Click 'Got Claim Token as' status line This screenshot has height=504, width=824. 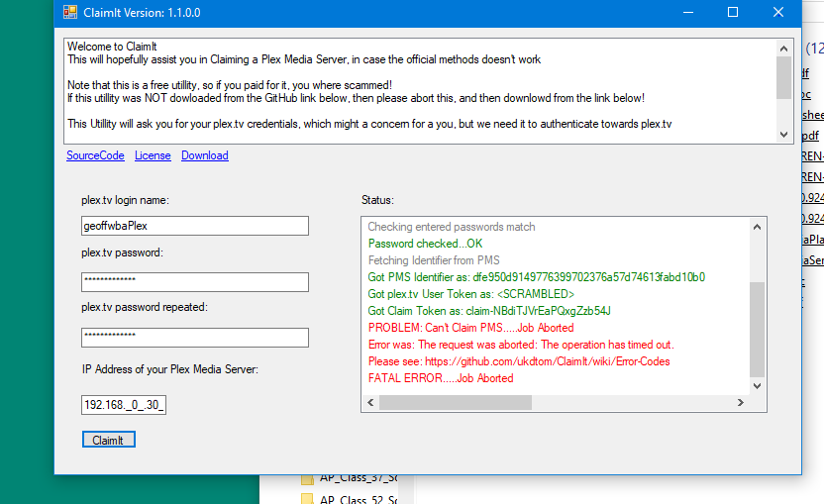489,311
